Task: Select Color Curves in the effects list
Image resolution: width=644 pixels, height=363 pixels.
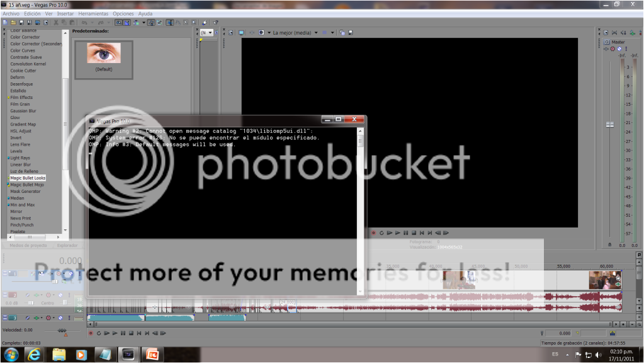Action: click(x=23, y=50)
